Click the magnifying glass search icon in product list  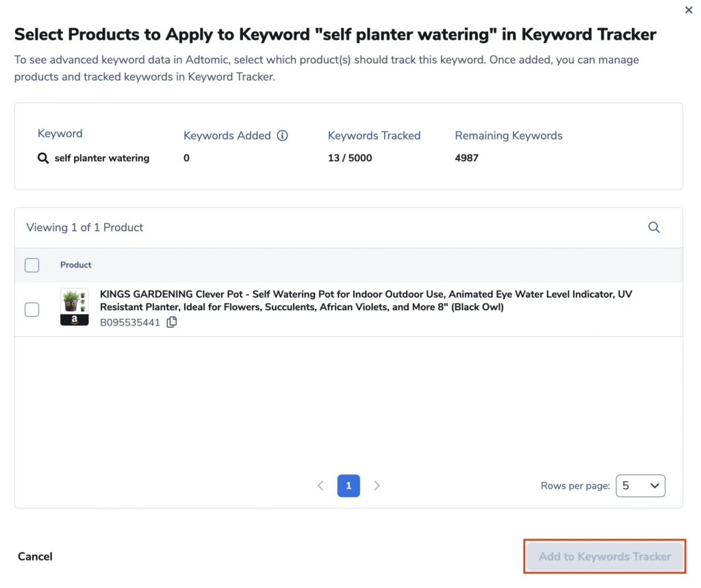[654, 227]
